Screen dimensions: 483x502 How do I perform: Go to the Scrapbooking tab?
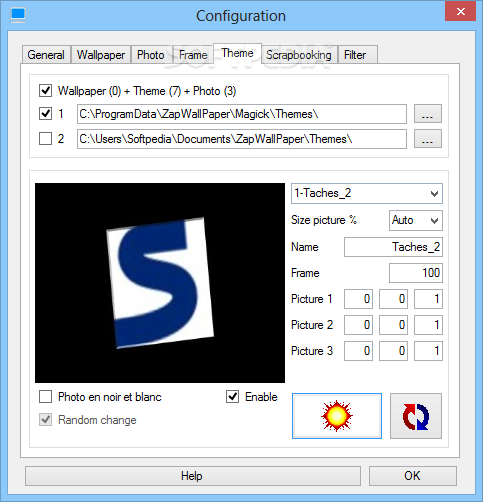pos(299,55)
